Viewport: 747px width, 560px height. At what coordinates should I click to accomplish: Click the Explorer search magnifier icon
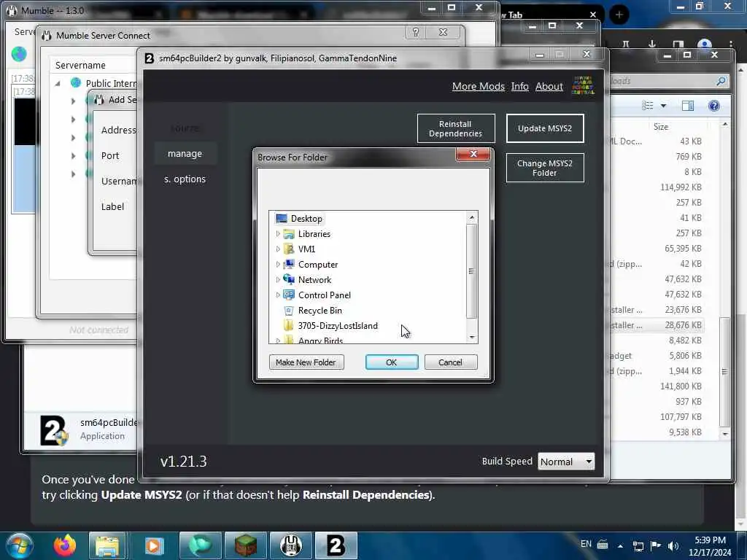coord(721,81)
